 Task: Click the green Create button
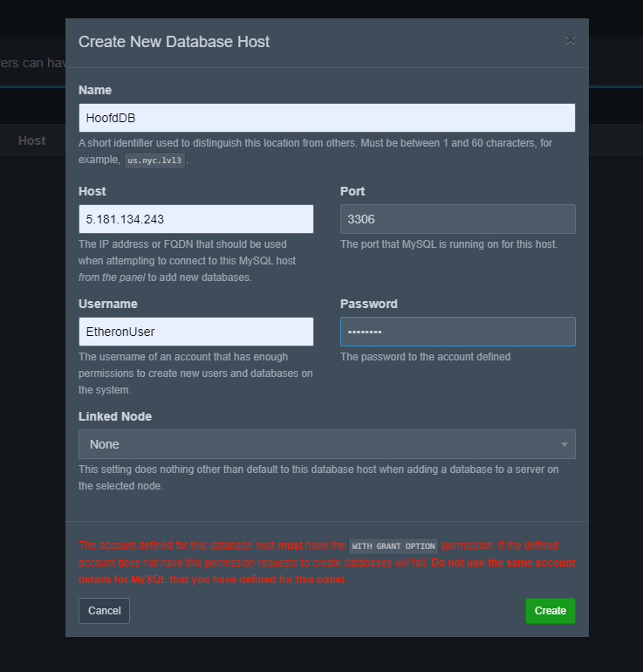point(550,611)
